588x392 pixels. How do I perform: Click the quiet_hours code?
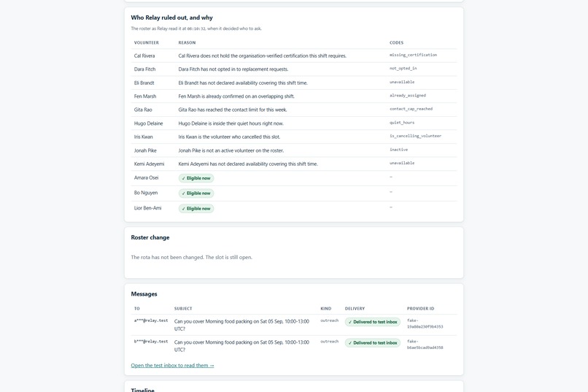pos(402,123)
